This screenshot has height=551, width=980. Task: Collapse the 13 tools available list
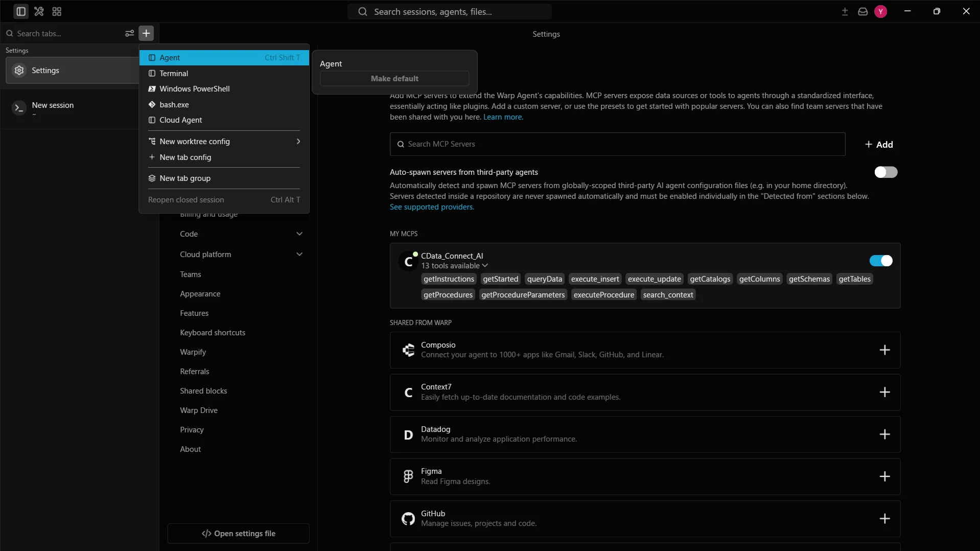454,266
